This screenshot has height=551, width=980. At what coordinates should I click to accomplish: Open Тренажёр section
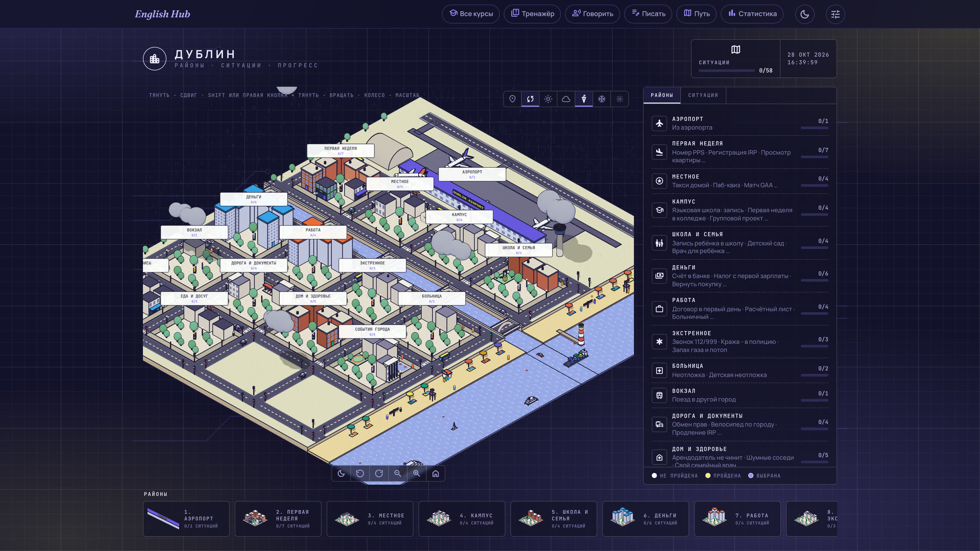(x=532, y=14)
